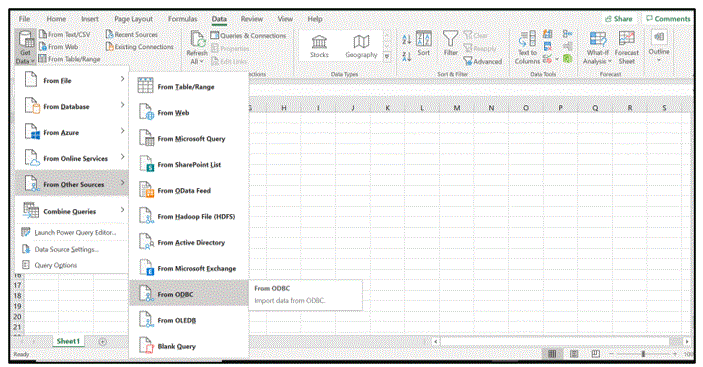Screen dimensions: 703x367
Task: Open Recent Sources
Action: [x=131, y=35]
